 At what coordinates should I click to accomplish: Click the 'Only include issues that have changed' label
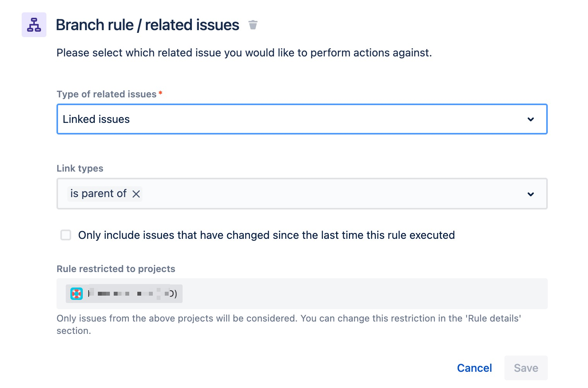pyautogui.click(x=266, y=235)
